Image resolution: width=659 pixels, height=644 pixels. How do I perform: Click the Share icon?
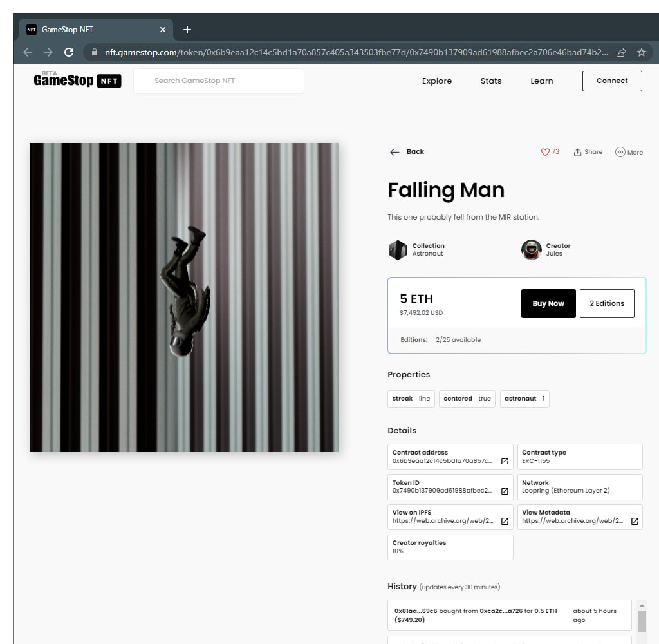pyautogui.click(x=578, y=152)
